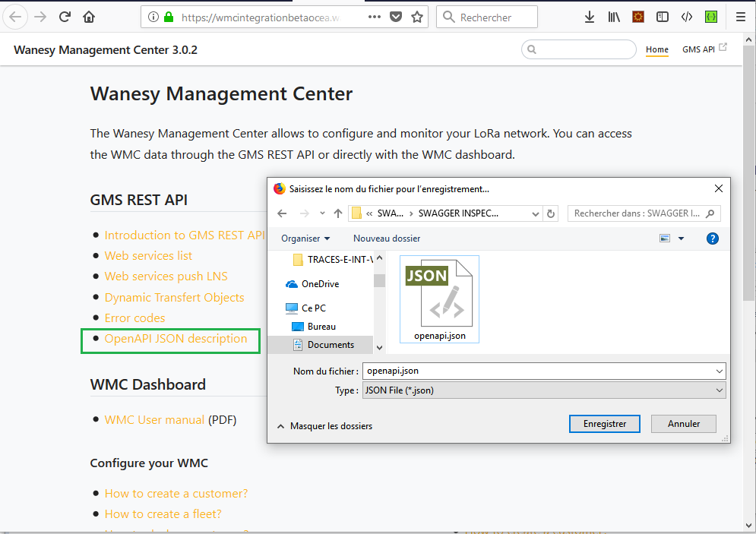This screenshot has width=756, height=534.
Task: Refresh the folder view in save dialog
Action: tap(551, 213)
